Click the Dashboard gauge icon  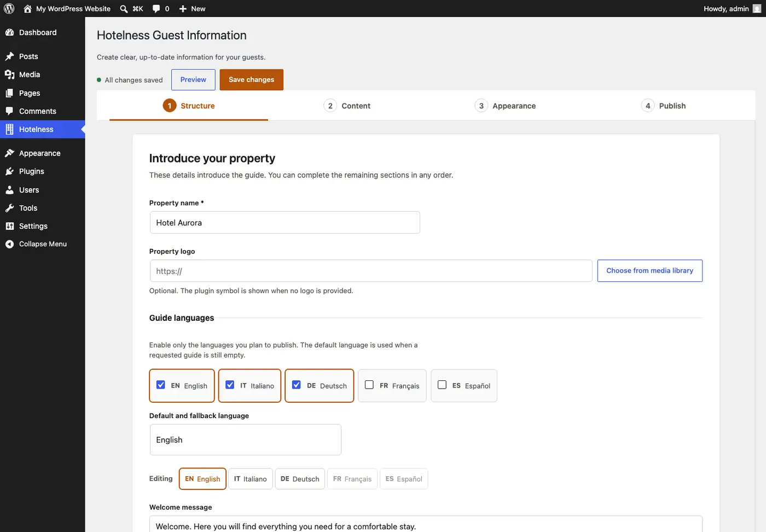tap(9, 32)
